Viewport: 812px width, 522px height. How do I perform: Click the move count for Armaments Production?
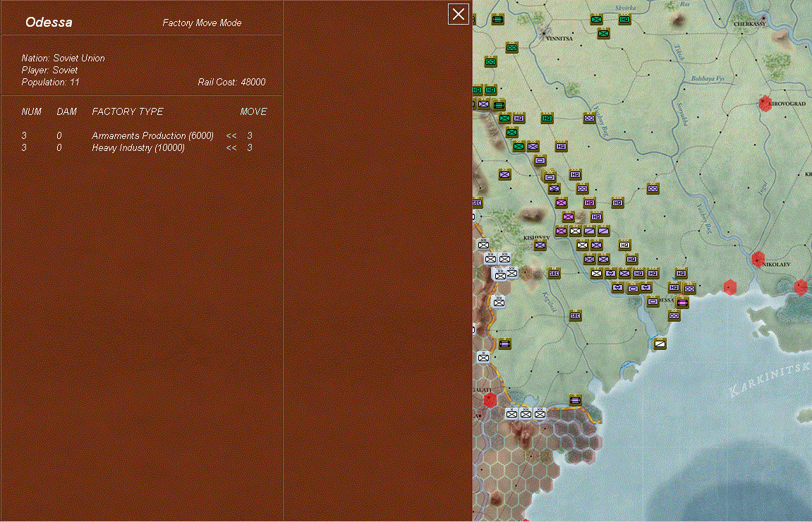pyautogui.click(x=250, y=135)
